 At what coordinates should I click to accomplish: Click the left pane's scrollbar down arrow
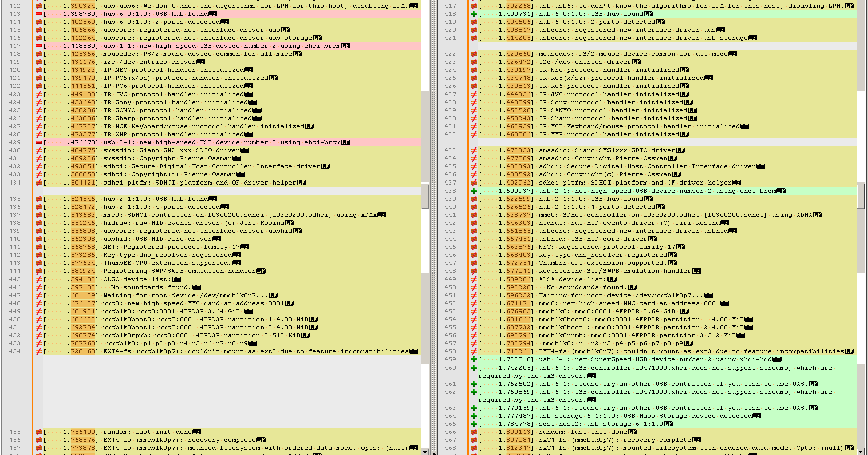[x=425, y=451]
